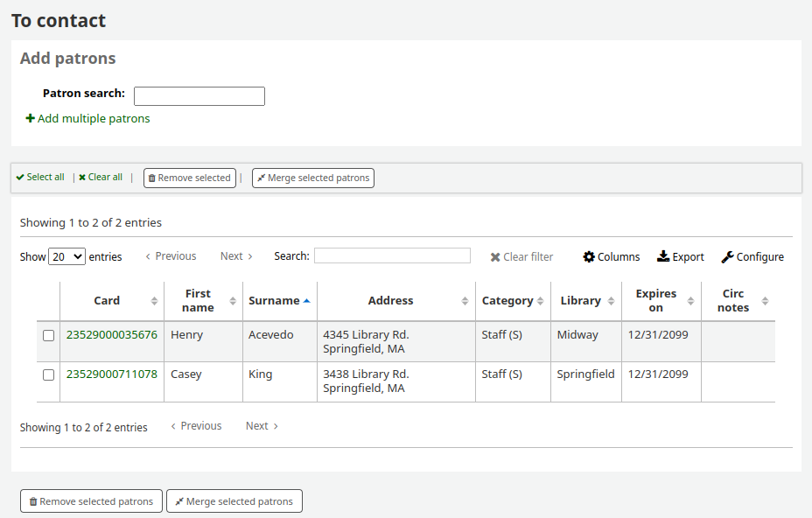Image resolution: width=812 pixels, height=518 pixels.
Task: Click inside the Patron search field
Action: pyautogui.click(x=199, y=95)
